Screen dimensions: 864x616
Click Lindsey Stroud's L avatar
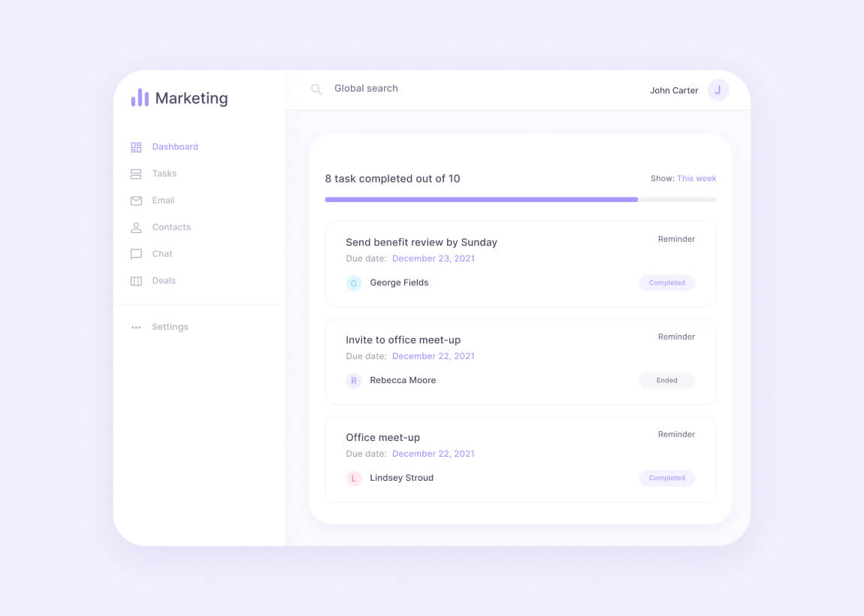354,479
